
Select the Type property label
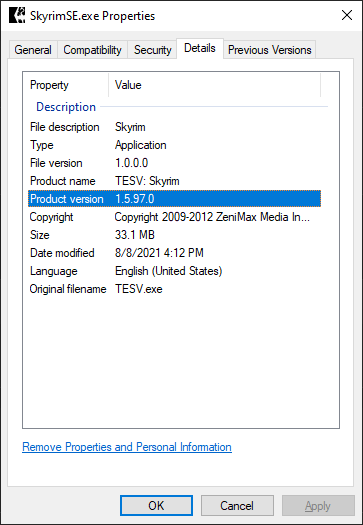(42, 145)
